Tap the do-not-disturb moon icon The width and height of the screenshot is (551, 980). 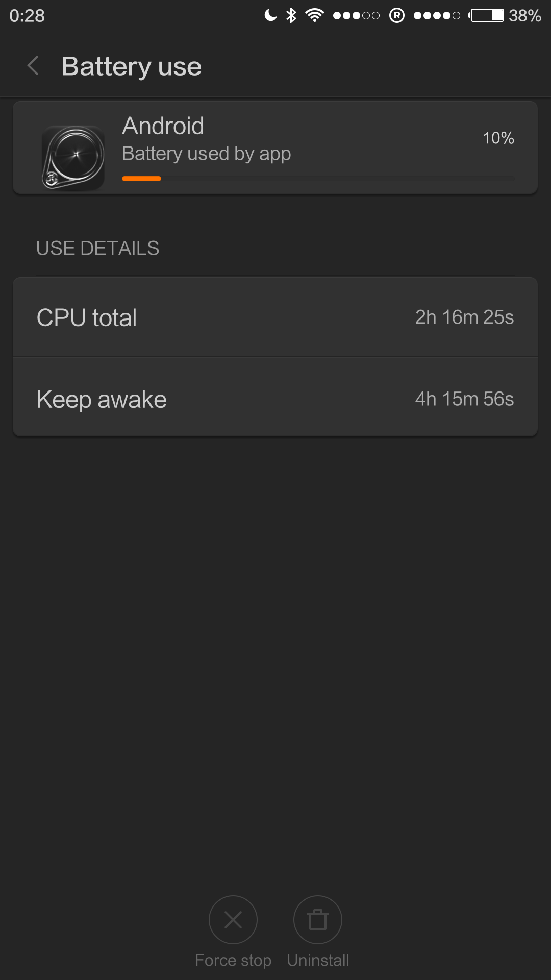pos(270,15)
